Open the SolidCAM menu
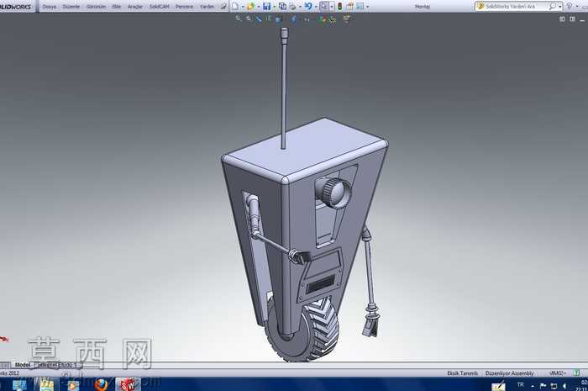The width and height of the screenshot is (588, 391). [x=160, y=7]
